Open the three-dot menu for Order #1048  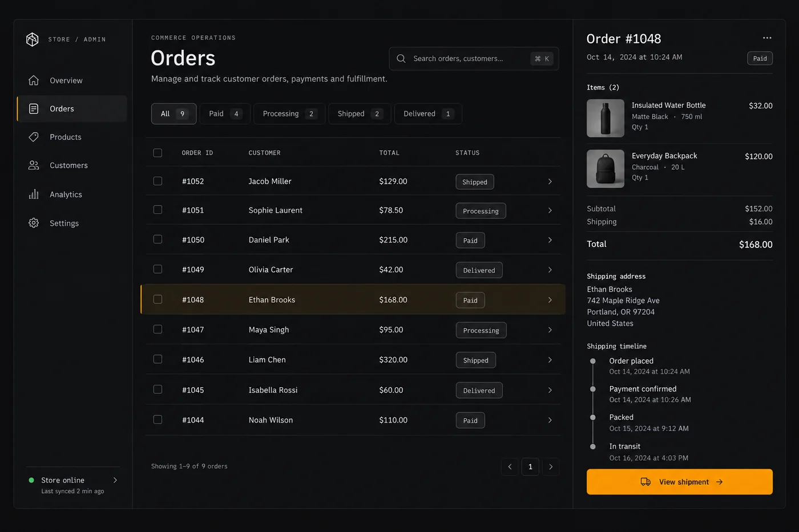tap(767, 38)
